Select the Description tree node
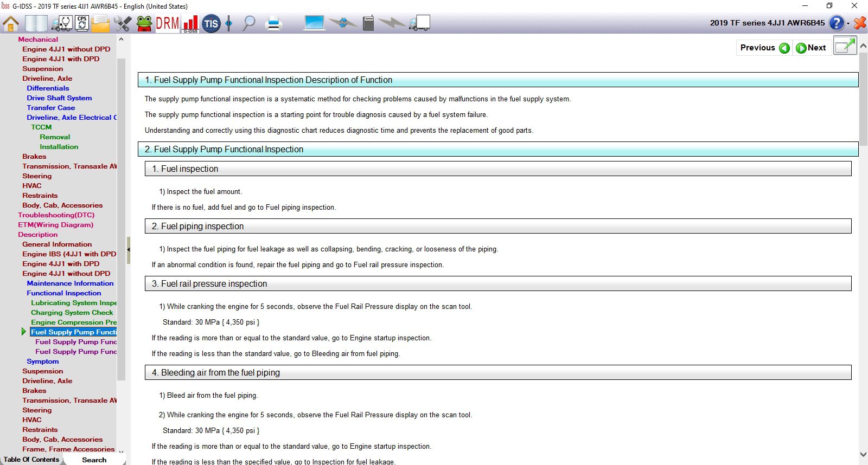Viewport: 868px width, 465px height. (38, 235)
